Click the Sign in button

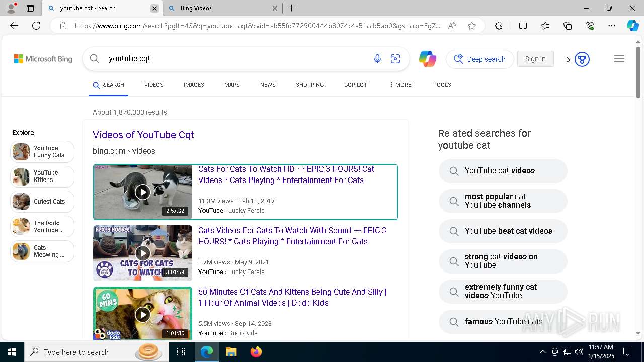[535, 59]
